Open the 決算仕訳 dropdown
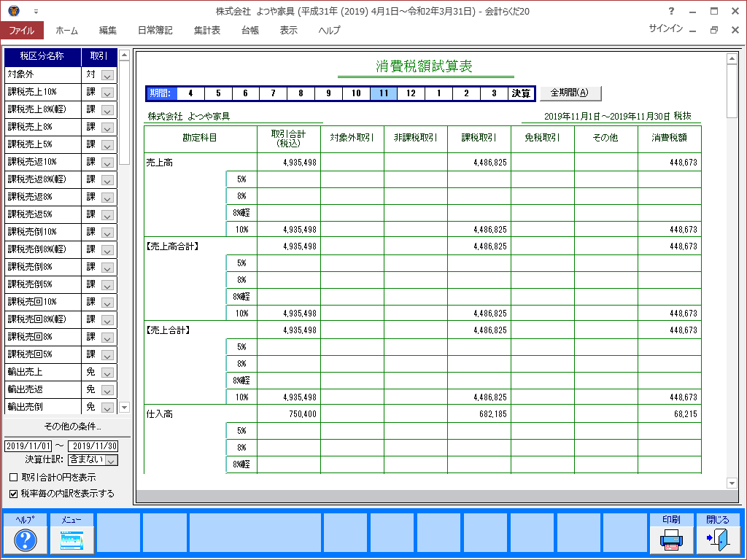 [x=111, y=460]
